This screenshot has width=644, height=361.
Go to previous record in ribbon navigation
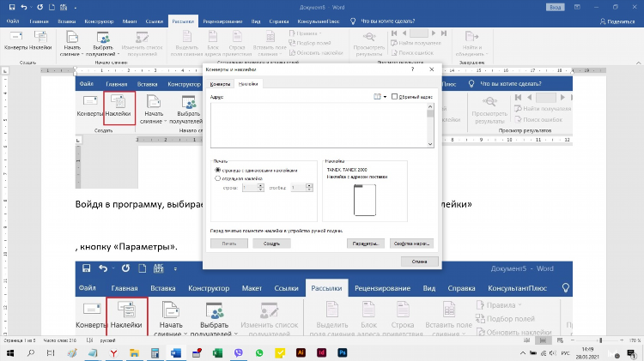point(404,33)
